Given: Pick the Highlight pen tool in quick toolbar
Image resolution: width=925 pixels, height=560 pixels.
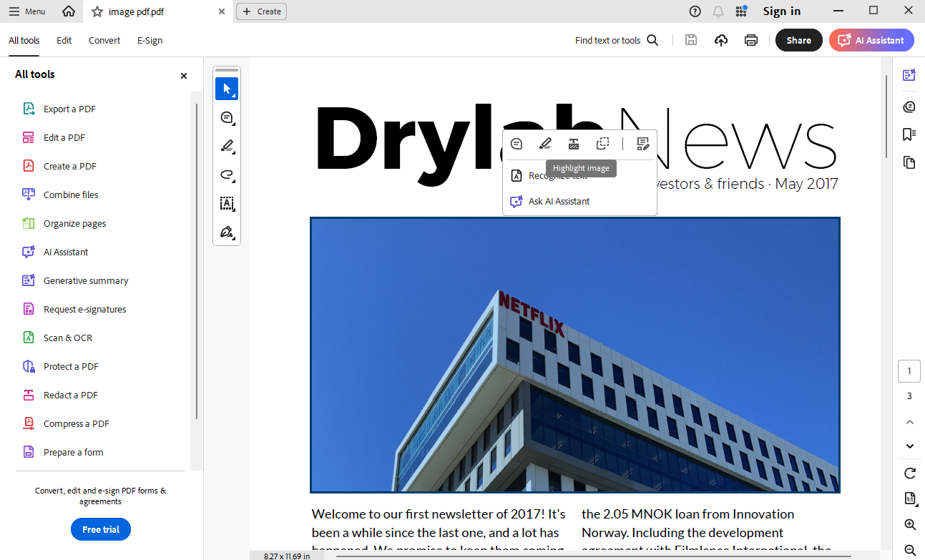Looking at the screenshot, I should coord(227,146).
